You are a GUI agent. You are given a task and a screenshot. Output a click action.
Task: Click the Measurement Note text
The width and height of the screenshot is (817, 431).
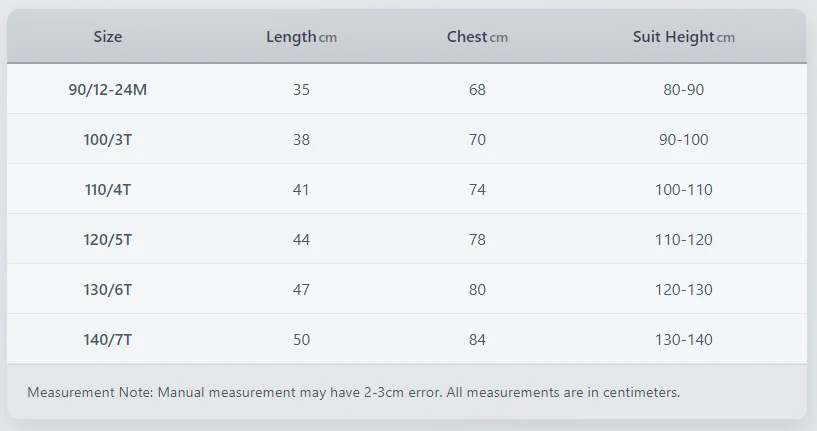click(353, 392)
